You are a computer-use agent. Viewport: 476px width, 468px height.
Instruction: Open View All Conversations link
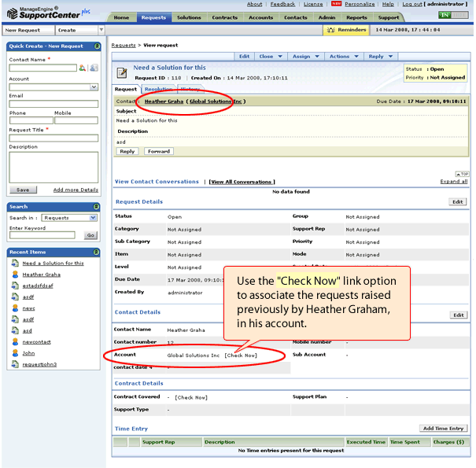click(242, 182)
